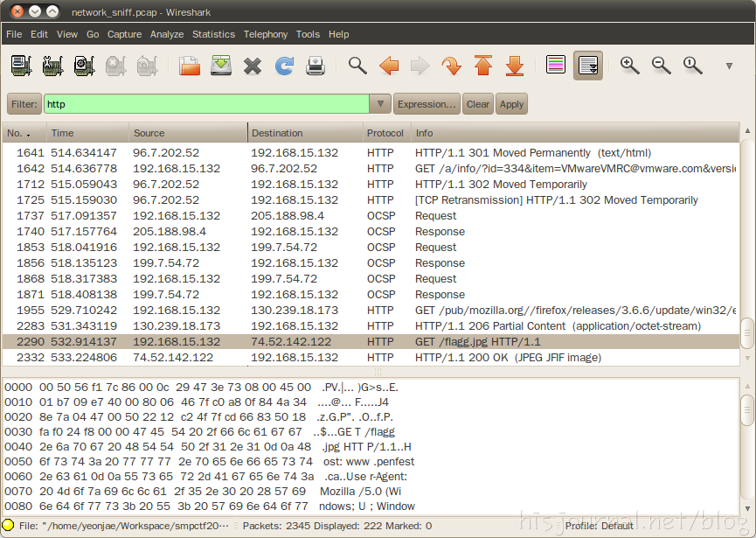The image size is (756, 538).
Task: Jump to last packet down-arrow icon
Action: pyautogui.click(x=515, y=66)
